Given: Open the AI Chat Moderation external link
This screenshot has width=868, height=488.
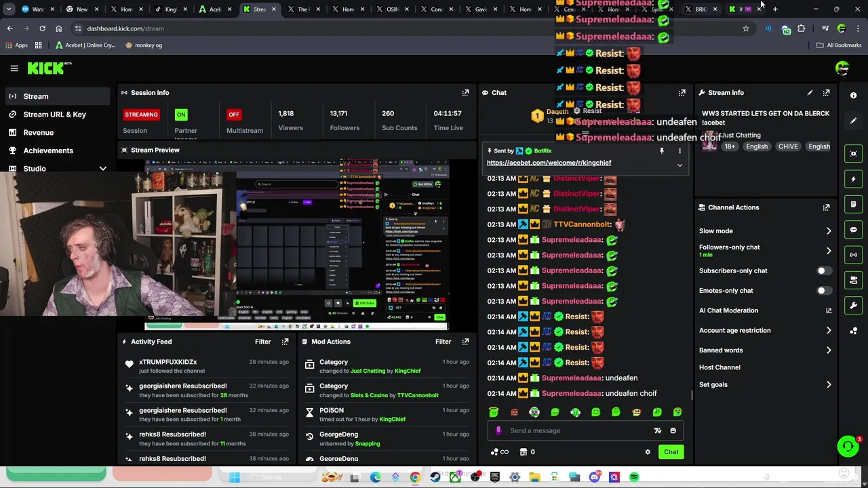Looking at the screenshot, I should 829,310.
